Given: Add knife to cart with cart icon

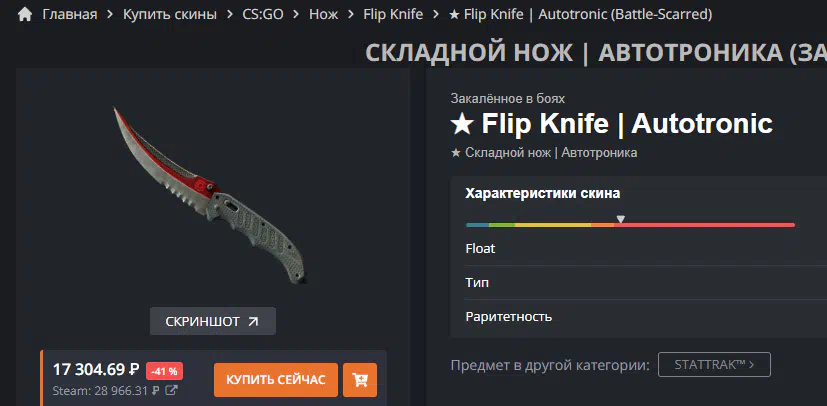Looking at the screenshot, I should click(360, 380).
